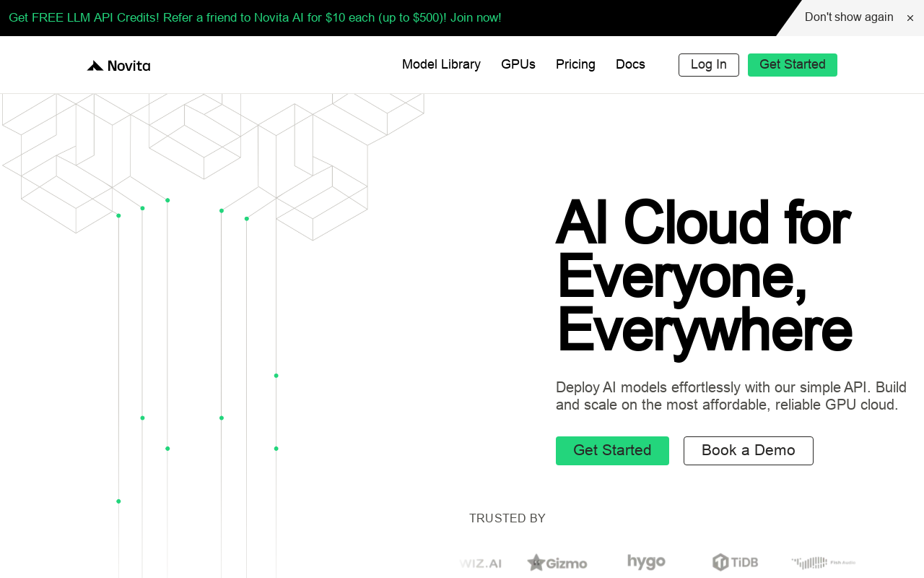
Task: Click the Gizmo logo
Action: coord(557,562)
